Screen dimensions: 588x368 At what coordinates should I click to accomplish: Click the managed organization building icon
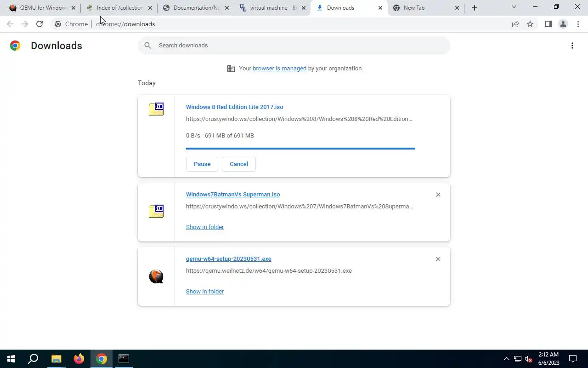coord(231,69)
